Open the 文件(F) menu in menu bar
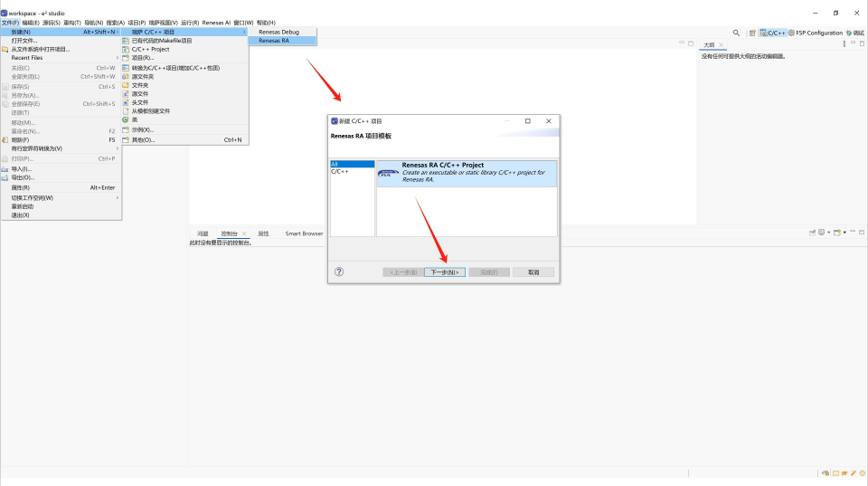 (10, 23)
